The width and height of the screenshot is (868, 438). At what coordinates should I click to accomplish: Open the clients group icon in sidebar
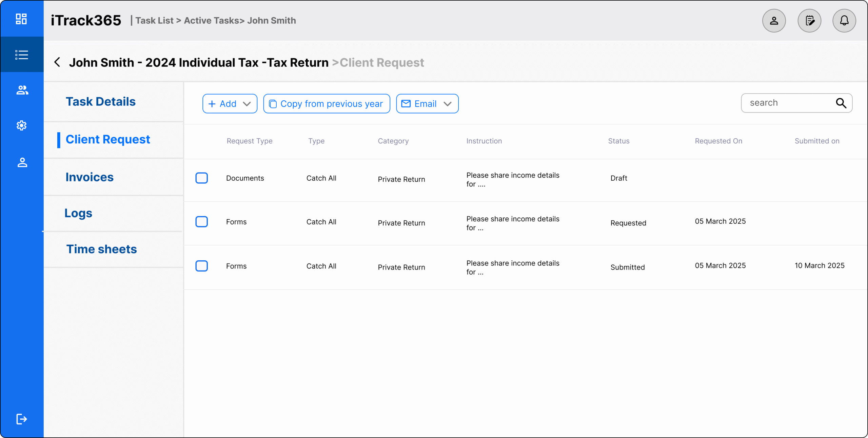point(22,90)
